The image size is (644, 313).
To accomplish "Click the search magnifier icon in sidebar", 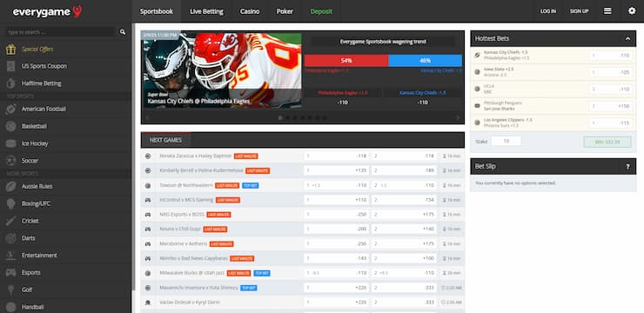I will click(123, 32).
